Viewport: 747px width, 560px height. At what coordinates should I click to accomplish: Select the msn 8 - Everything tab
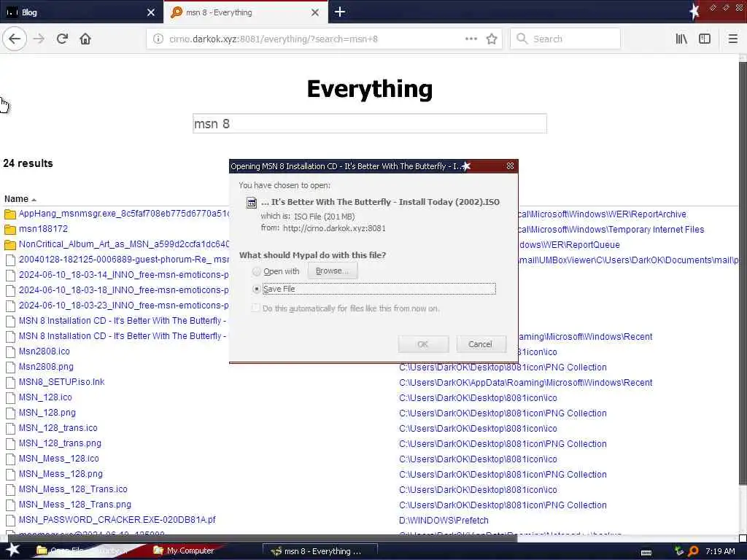pos(245,12)
